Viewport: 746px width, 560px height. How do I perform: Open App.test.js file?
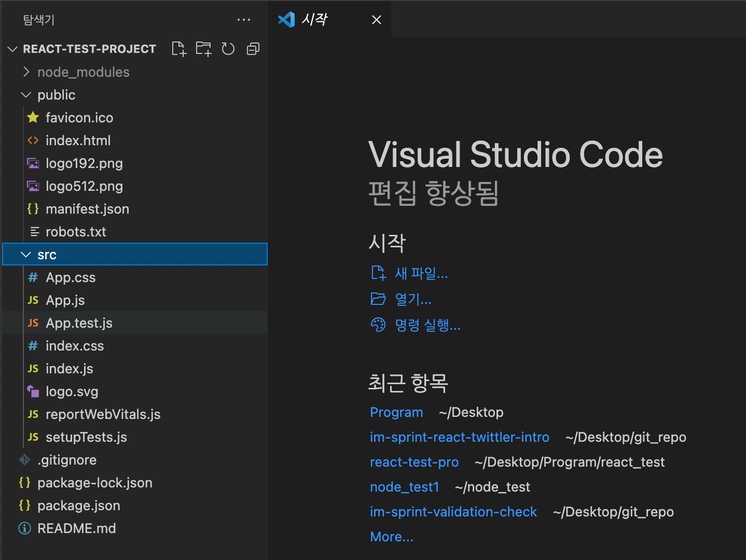click(x=79, y=323)
